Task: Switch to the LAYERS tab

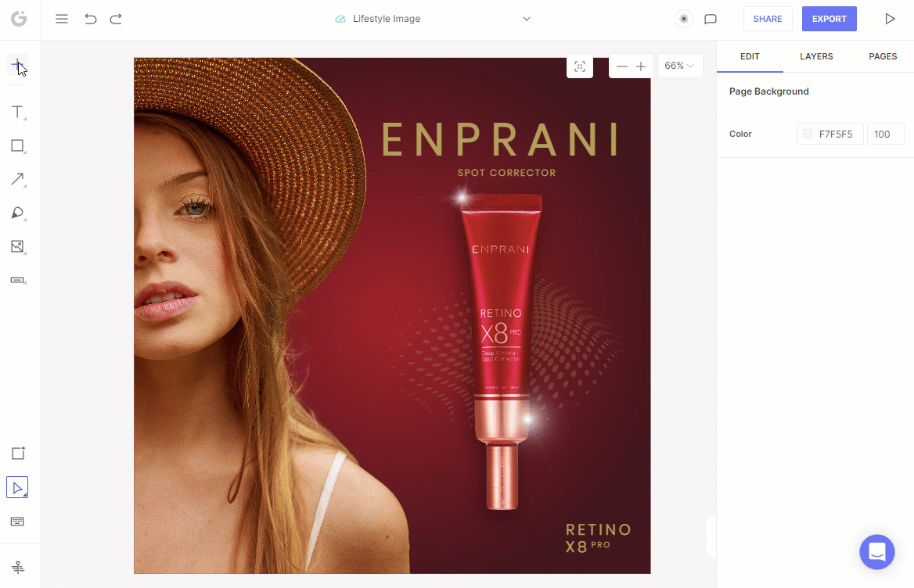Action: point(816,56)
